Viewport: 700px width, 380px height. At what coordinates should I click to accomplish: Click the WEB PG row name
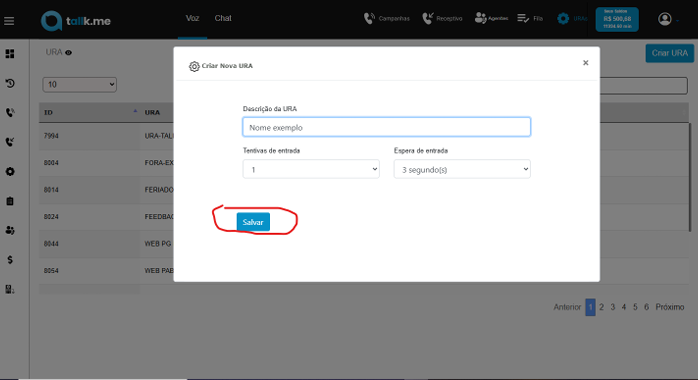click(x=158, y=244)
